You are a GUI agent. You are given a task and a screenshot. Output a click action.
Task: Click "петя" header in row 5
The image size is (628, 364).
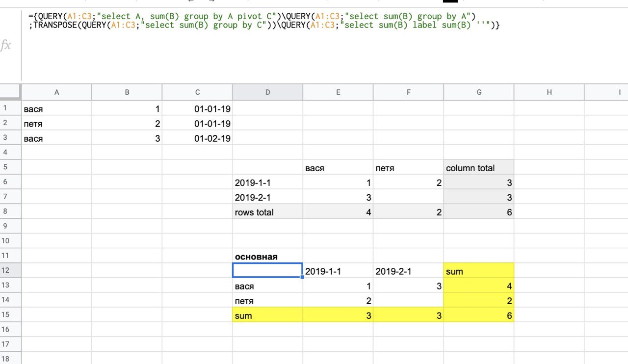[408, 167]
